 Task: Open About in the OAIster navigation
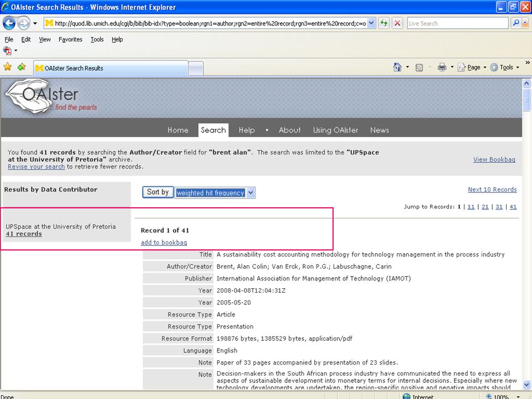pyautogui.click(x=289, y=130)
